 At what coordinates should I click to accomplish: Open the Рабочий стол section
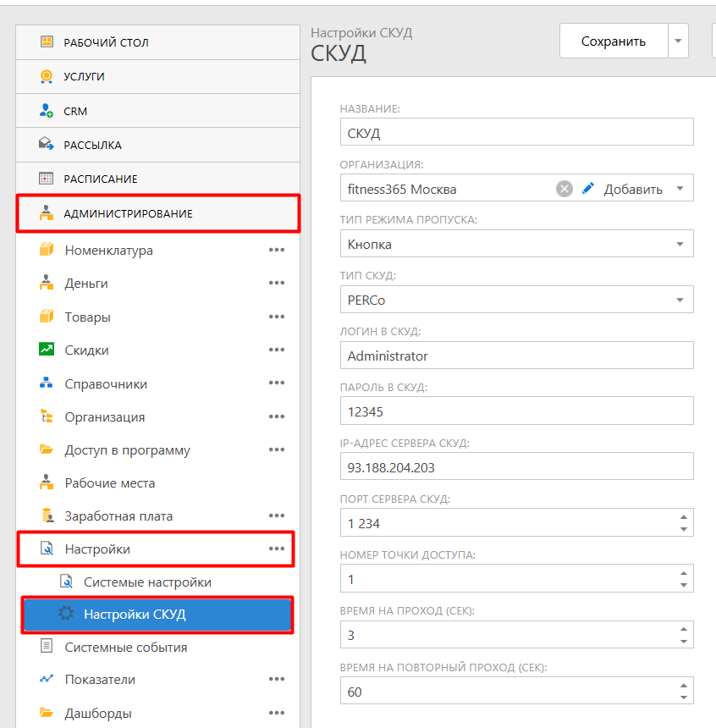(158, 42)
